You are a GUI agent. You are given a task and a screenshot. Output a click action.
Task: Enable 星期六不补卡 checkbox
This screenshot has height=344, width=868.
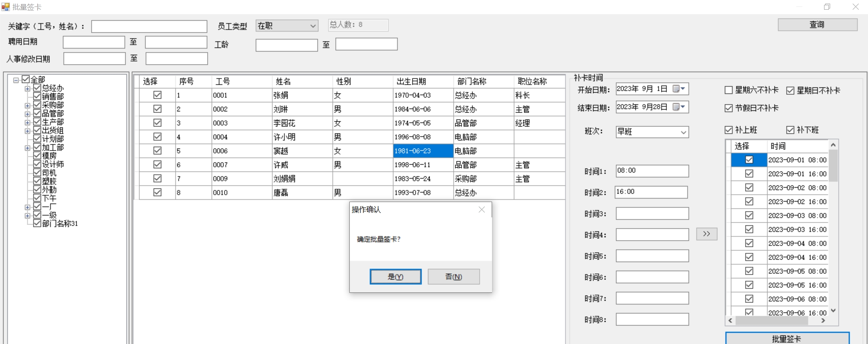[x=729, y=90]
